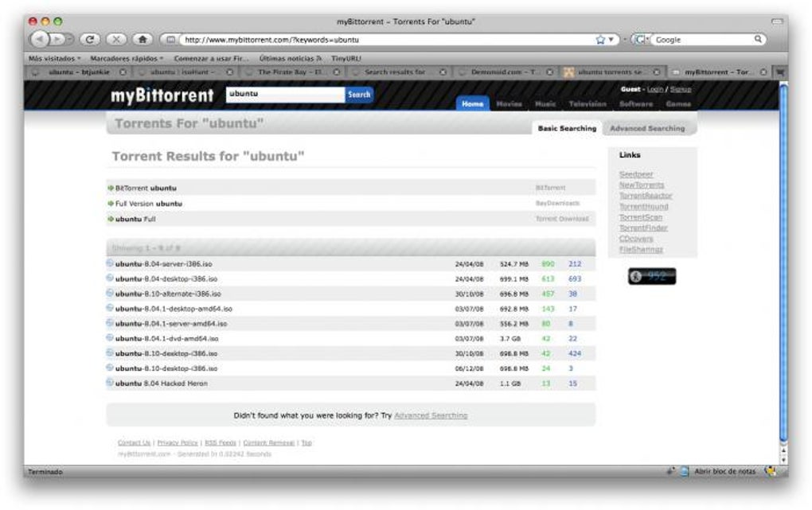
Task: Switch to The Pirate Bay tab
Action: point(291,72)
